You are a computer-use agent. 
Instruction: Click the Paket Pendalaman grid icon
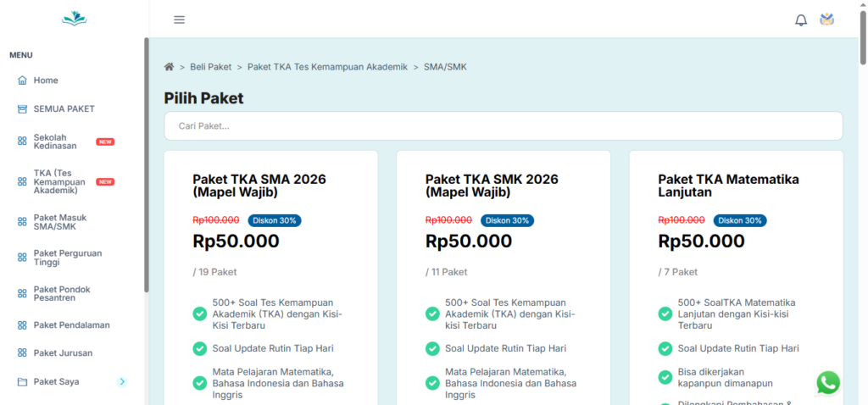[x=22, y=325]
